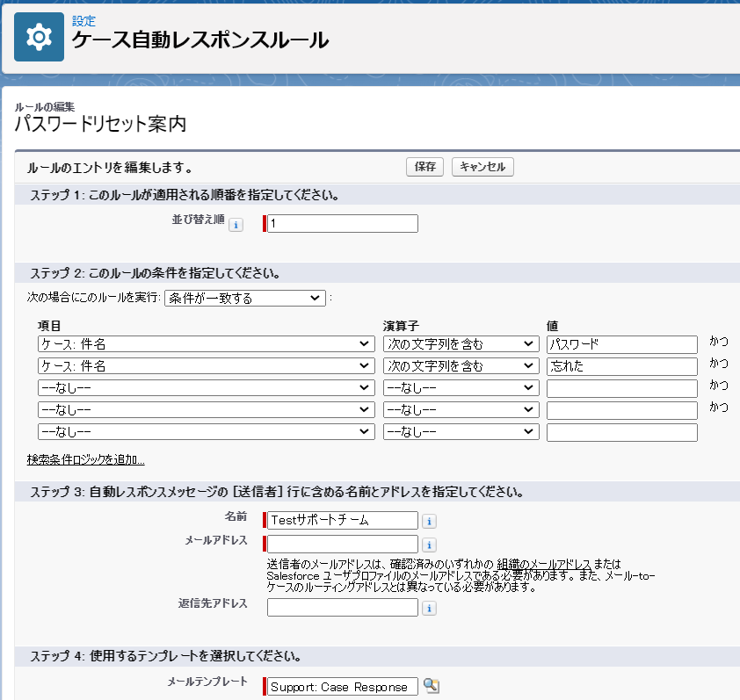Click the ステップ 1 section heading
Viewport: 740px width, 700px height.
tap(185, 195)
